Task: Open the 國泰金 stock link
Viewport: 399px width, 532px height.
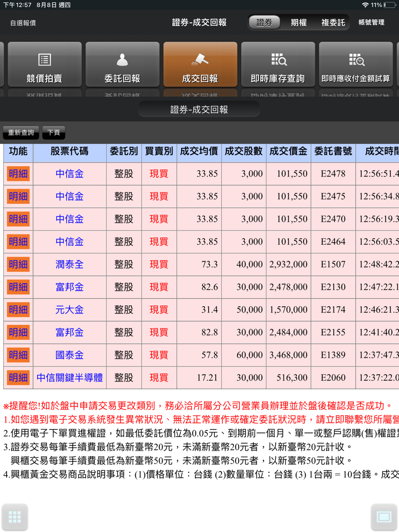Action: pos(69,355)
